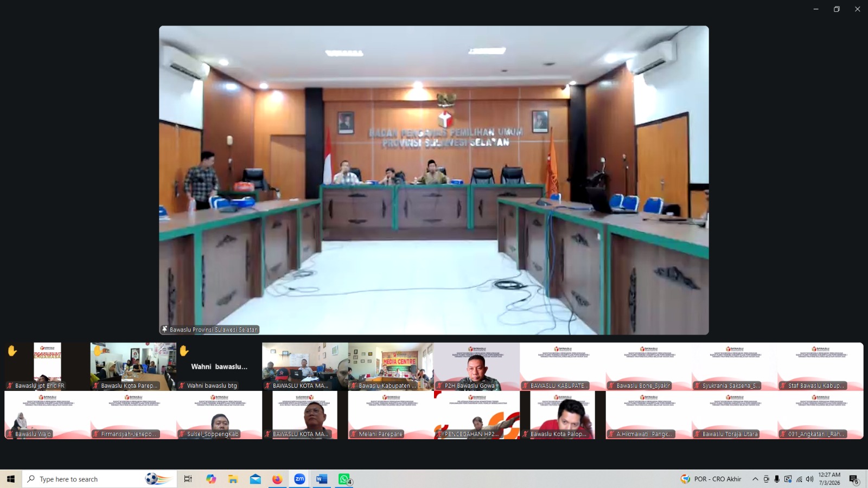The height and width of the screenshot is (488, 868).
Task: Click muted mic icon for A.Hikmawati Pangk...
Action: point(611,434)
